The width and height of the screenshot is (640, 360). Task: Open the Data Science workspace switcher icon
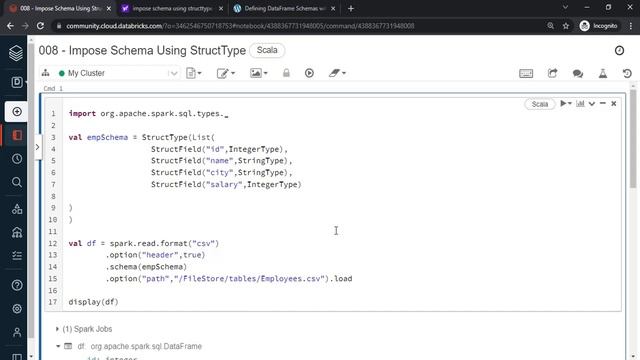point(17,82)
